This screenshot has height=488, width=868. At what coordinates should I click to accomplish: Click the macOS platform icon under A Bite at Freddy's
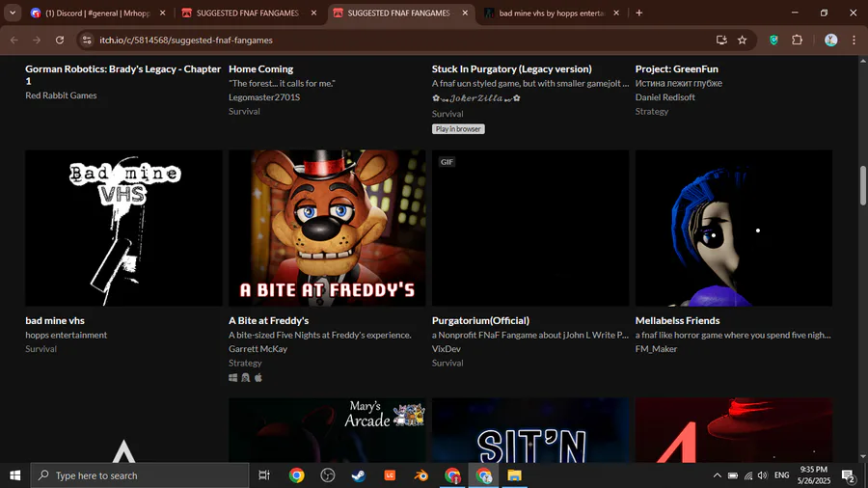point(258,377)
